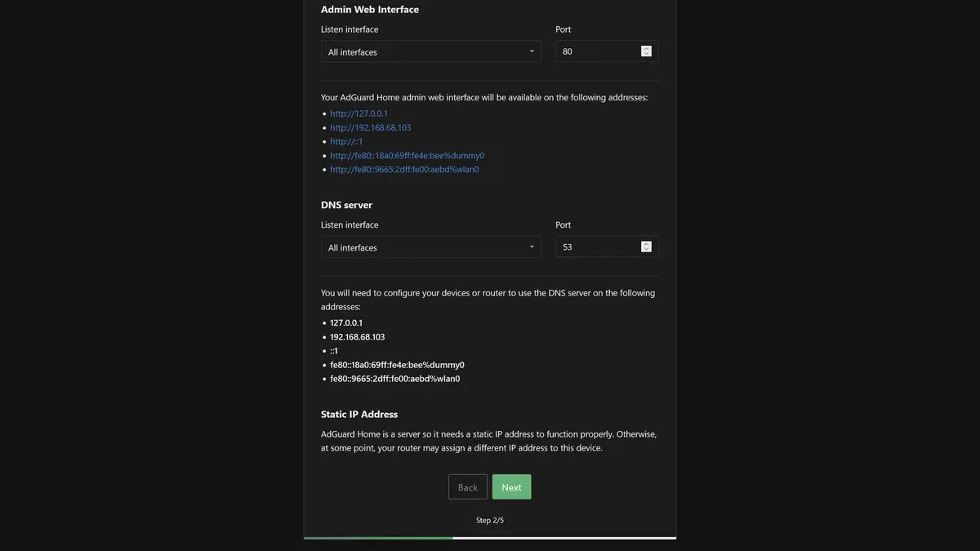Open the http://192.168.68.103 link
The height and width of the screenshot is (551, 980).
click(371, 127)
